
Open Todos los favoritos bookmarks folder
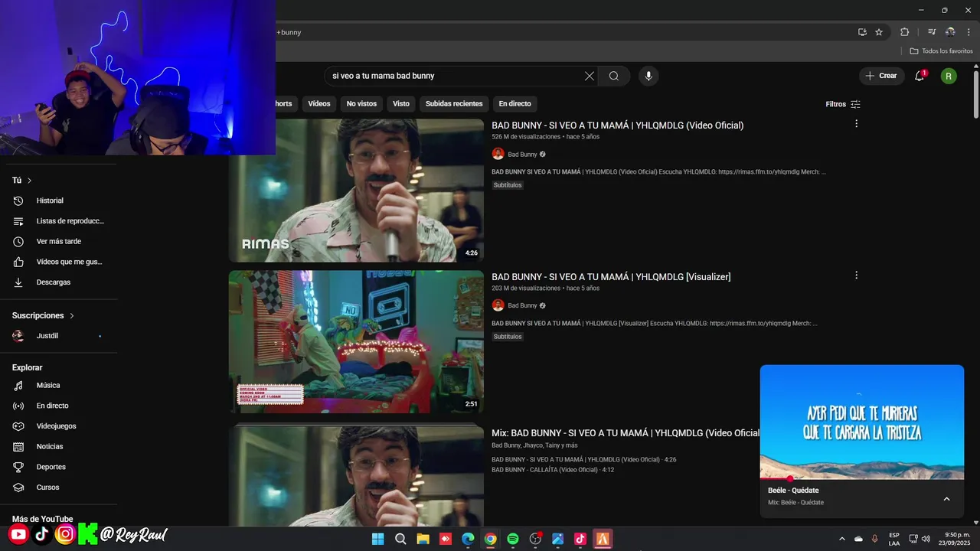(x=941, y=51)
